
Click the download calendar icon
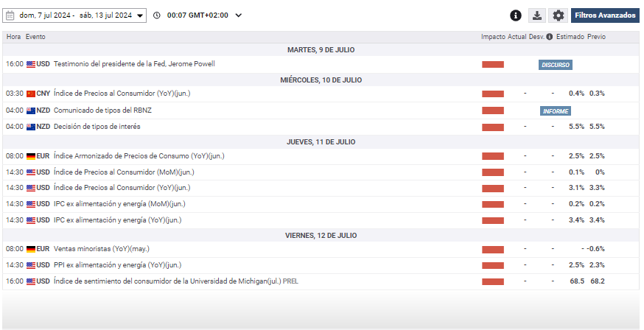(537, 15)
